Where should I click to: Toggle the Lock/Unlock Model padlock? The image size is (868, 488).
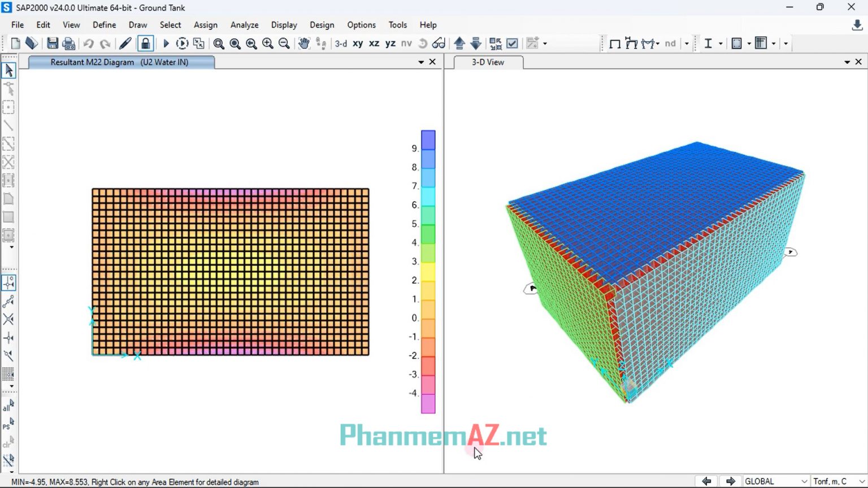pos(145,43)
